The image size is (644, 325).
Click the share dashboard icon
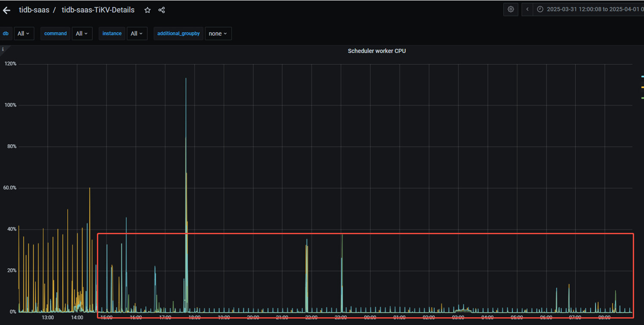[x=162, y=10]
